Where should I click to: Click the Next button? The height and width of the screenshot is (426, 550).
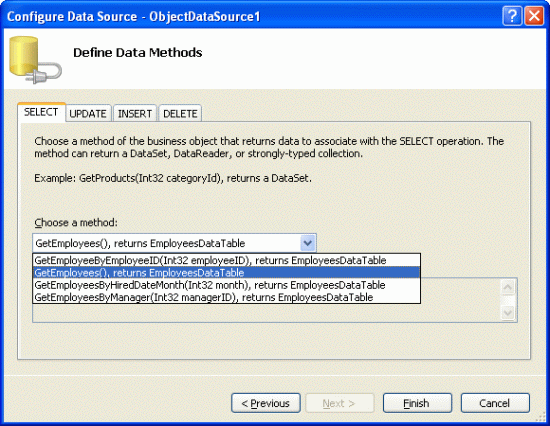click(x=340, y=403)
